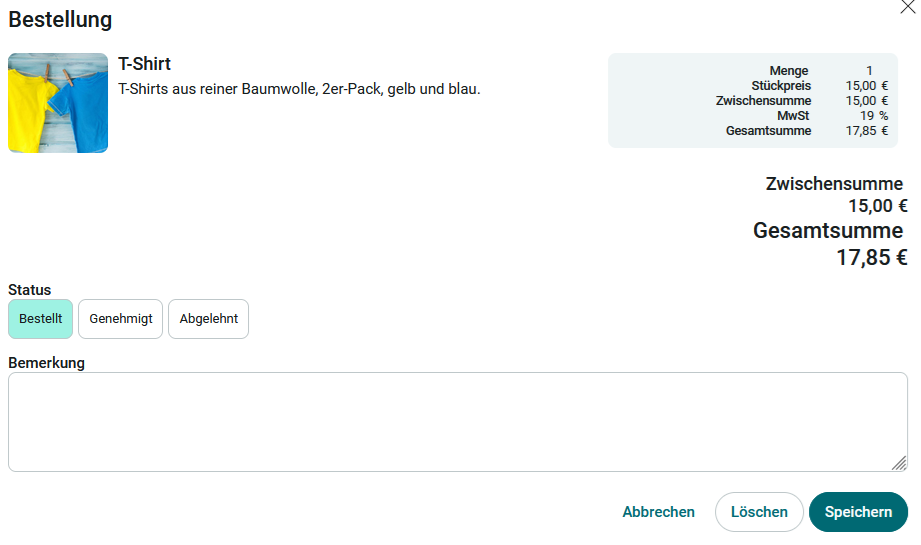
Task: Focus the Bemerkung text area
Action: point(458,422)
